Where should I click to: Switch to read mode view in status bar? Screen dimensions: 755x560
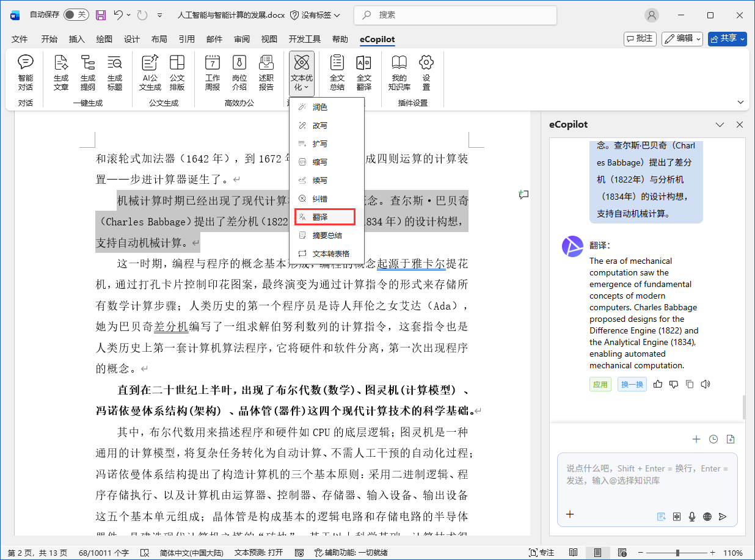pyautogui.click(x=574, y=553)
